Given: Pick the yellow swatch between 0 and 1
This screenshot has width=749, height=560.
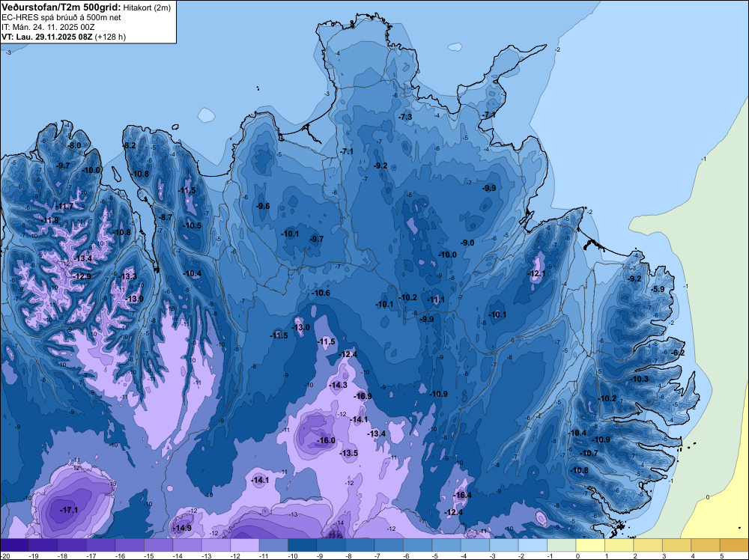Looking at the screenshot, I should (x=590, y=545).
